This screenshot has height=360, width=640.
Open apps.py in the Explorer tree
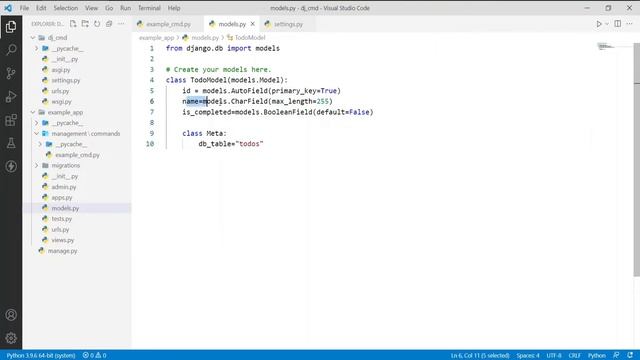[62, 198]
